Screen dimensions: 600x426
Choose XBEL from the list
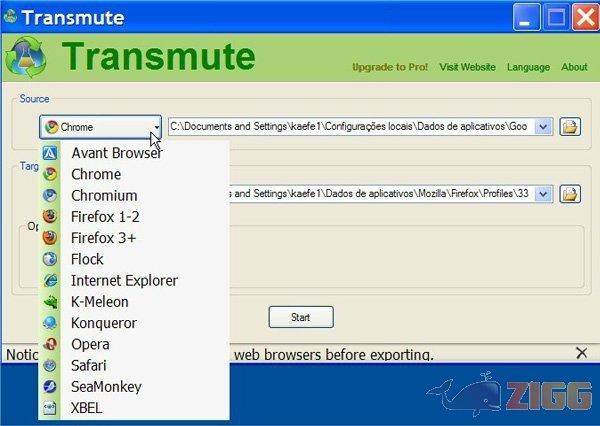[x=134, y=408]
